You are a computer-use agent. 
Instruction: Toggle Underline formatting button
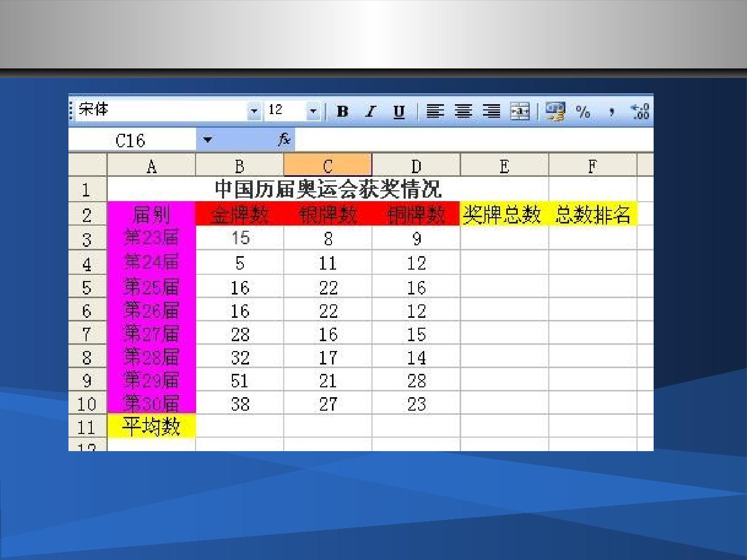point(398,111)
